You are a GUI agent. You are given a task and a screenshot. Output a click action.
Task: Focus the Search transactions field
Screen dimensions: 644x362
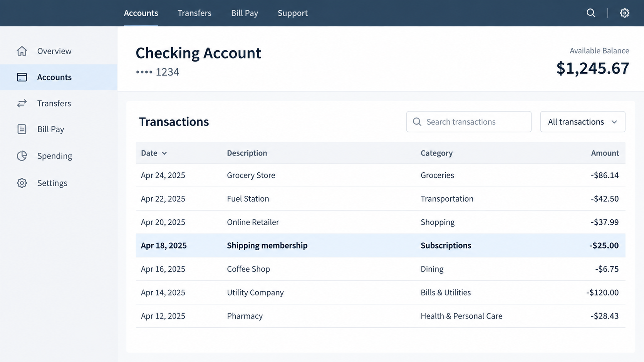(469, 122)
